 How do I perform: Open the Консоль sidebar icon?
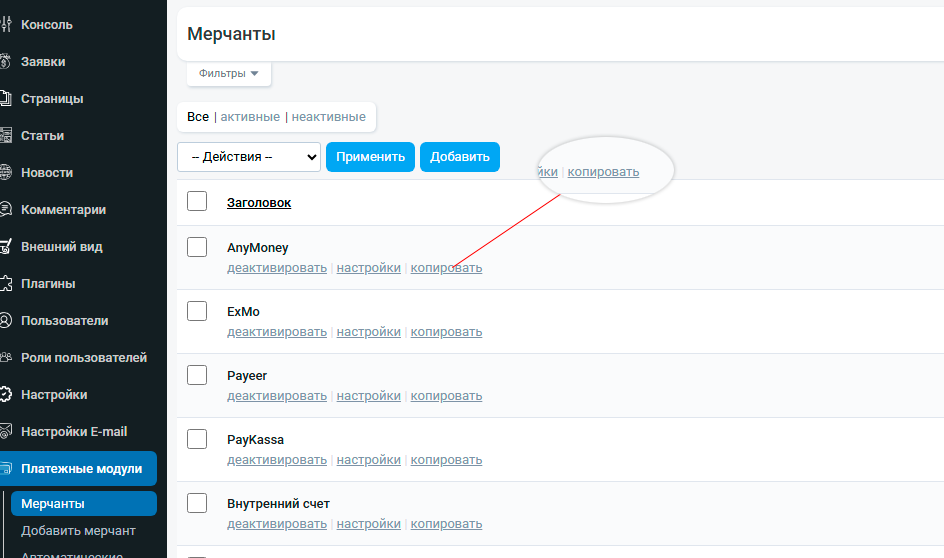pos(5,25)
